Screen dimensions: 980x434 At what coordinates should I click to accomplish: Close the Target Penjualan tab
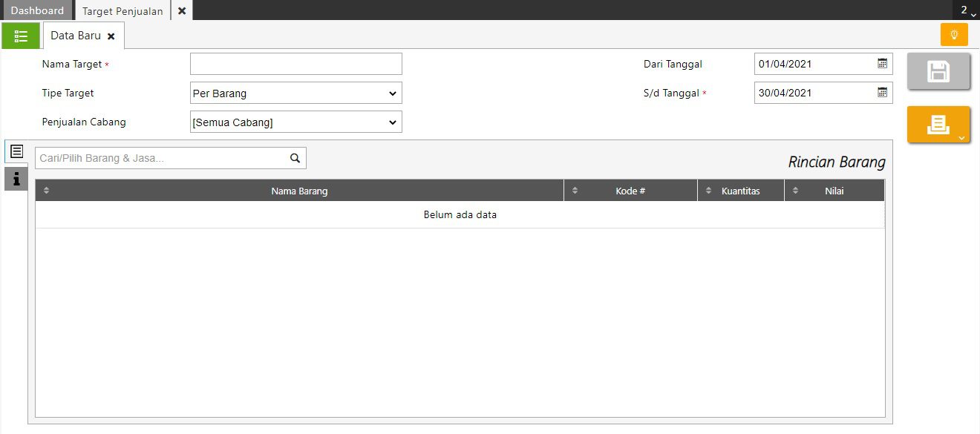coord(182,11)
